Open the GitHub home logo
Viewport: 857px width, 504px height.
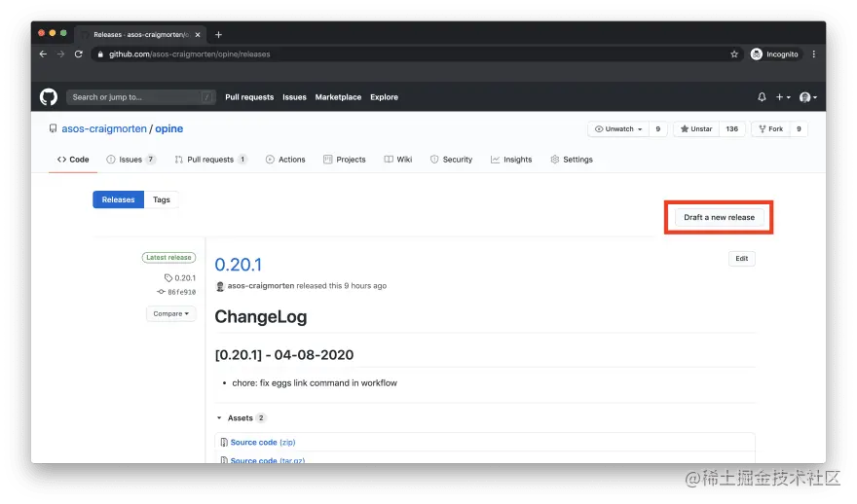[49, 97]
